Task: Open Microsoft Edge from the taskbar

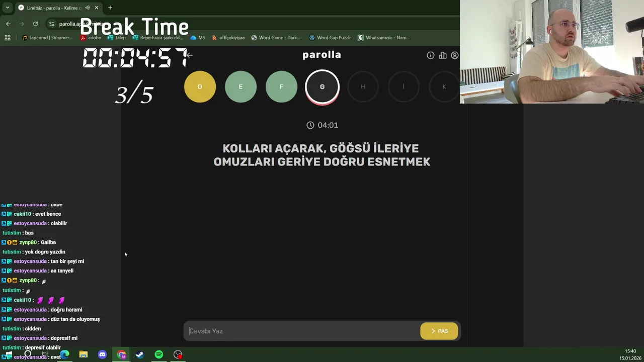Action: click(x=64, y=354)
